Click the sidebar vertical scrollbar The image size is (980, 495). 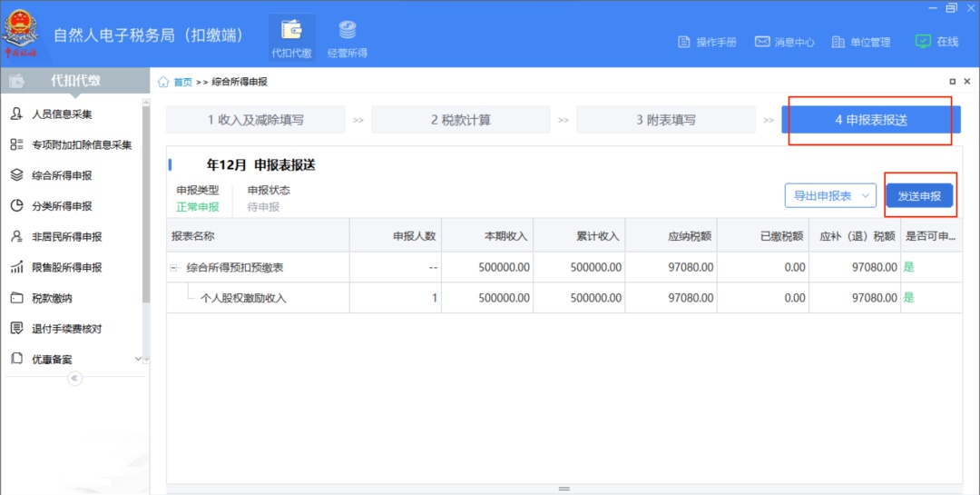pyautogui.click(x=146, y=200)
